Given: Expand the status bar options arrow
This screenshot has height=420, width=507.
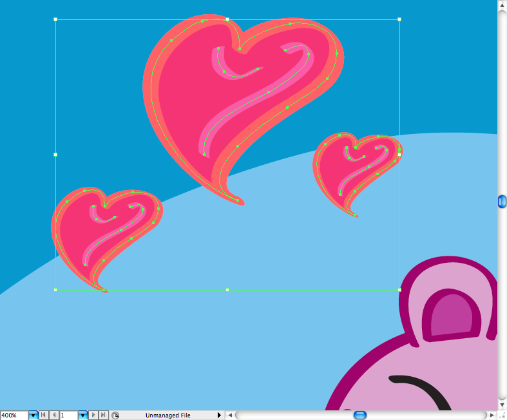Looking at the screenshot, I should (219, 415).
